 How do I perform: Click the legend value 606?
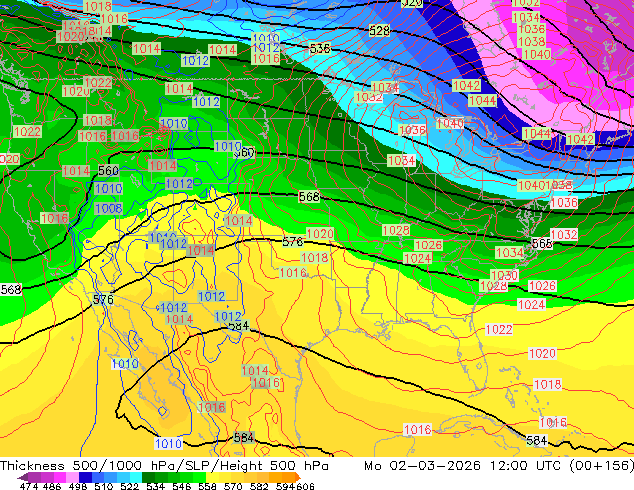(x=305, y=486)
